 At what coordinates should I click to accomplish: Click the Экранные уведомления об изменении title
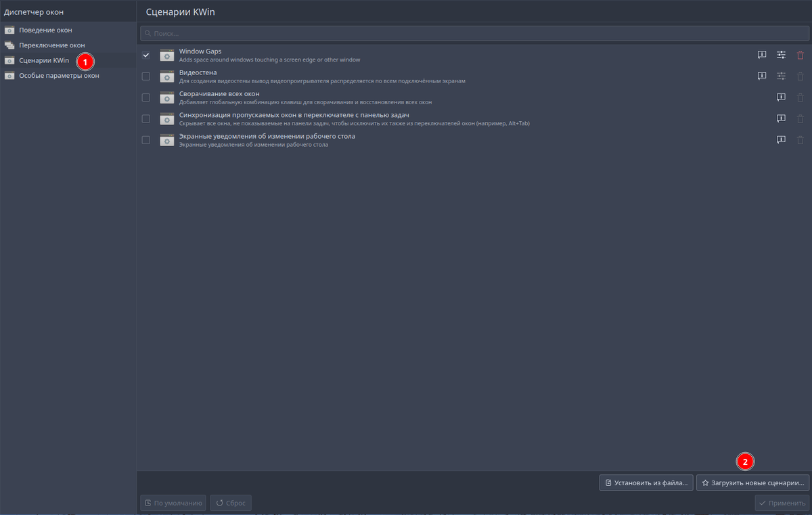coord(267,136)
